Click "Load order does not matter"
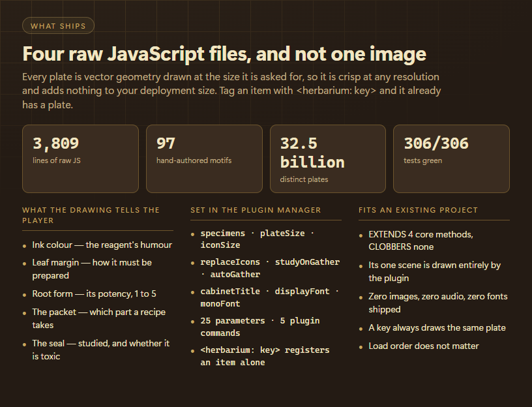This screenshot has width=532, height=407. 424,346
